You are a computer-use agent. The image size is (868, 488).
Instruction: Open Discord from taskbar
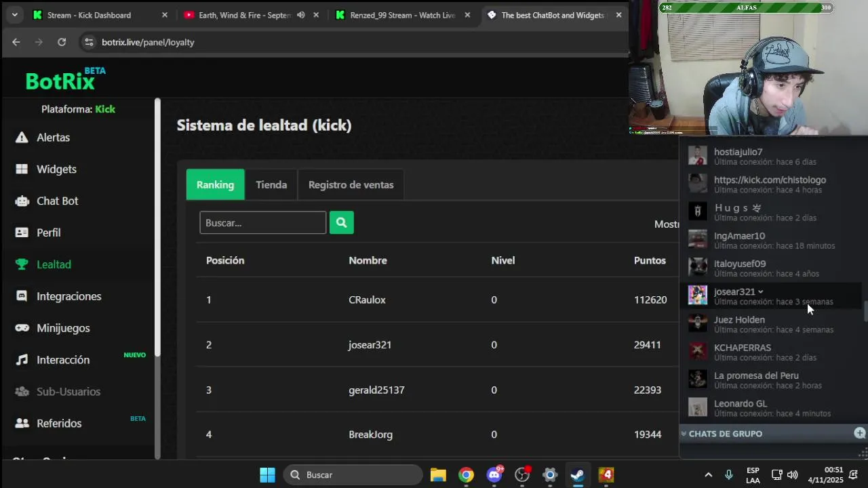pyautogui.click(x=494, y=475)
